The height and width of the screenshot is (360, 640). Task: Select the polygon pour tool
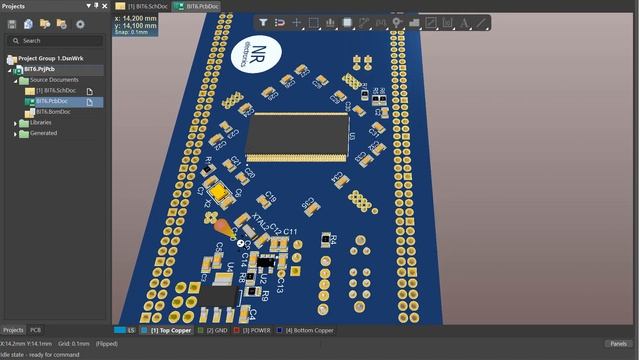(x=414, y=22)
